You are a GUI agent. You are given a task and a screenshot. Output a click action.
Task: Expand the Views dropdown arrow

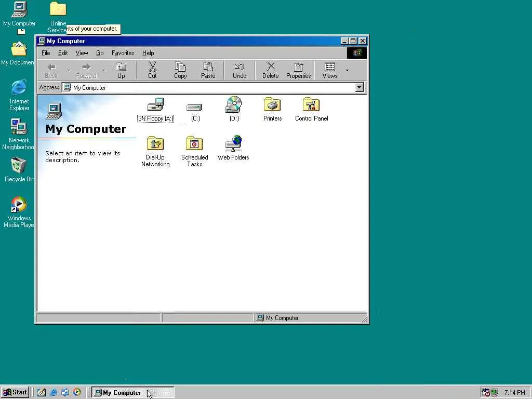347,70
